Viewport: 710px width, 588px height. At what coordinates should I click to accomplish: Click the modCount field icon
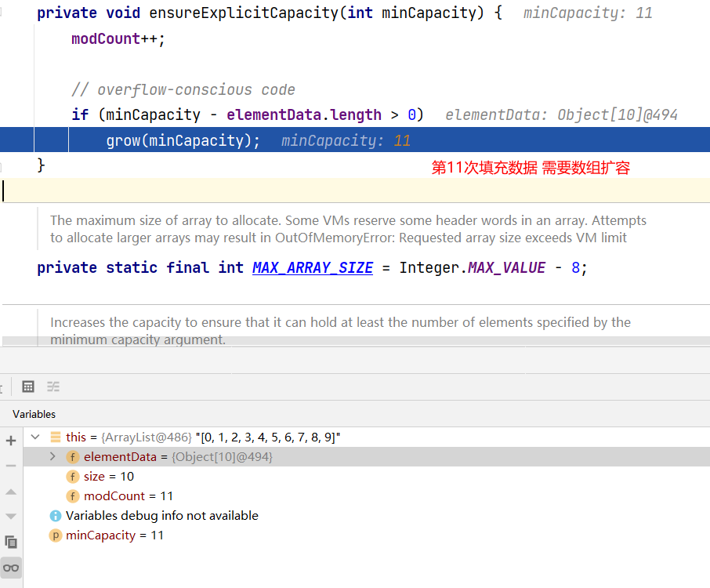(x=72, y=496)
